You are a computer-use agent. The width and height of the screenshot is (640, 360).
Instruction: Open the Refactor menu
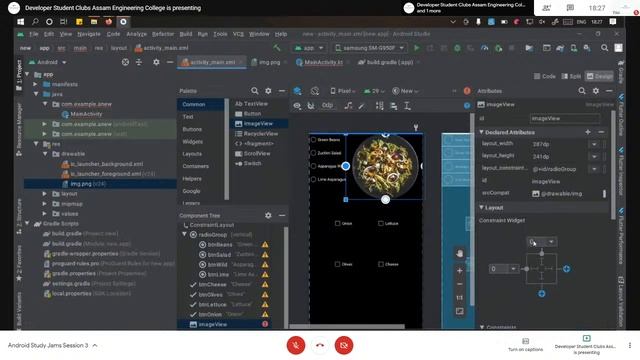pos(163,34)
